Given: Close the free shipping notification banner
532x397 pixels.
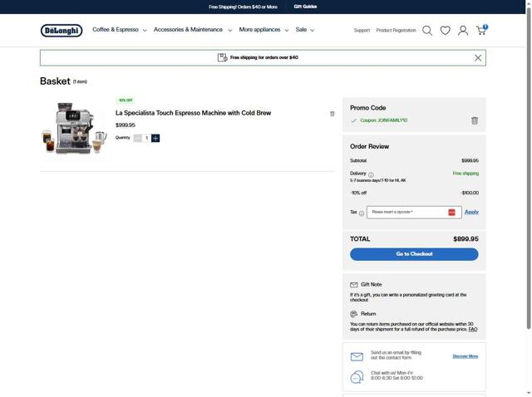Looking at the screenshot, I should click(x=478, y=58).
